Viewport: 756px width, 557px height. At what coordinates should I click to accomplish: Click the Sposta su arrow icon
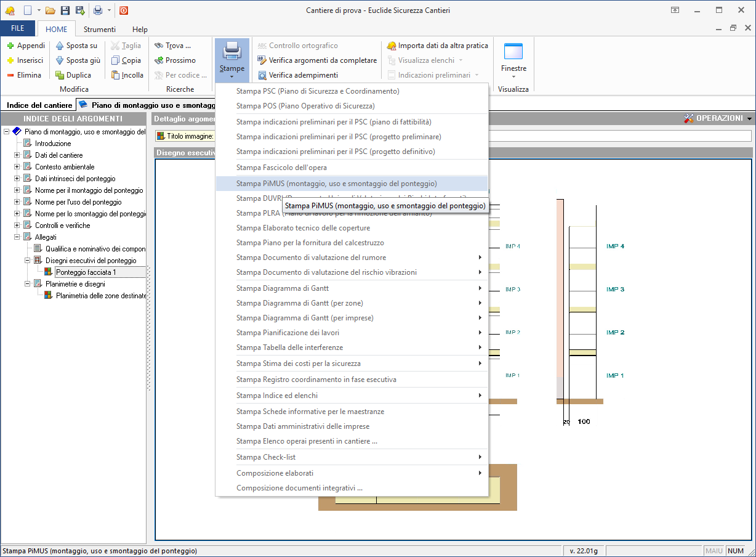60,46
